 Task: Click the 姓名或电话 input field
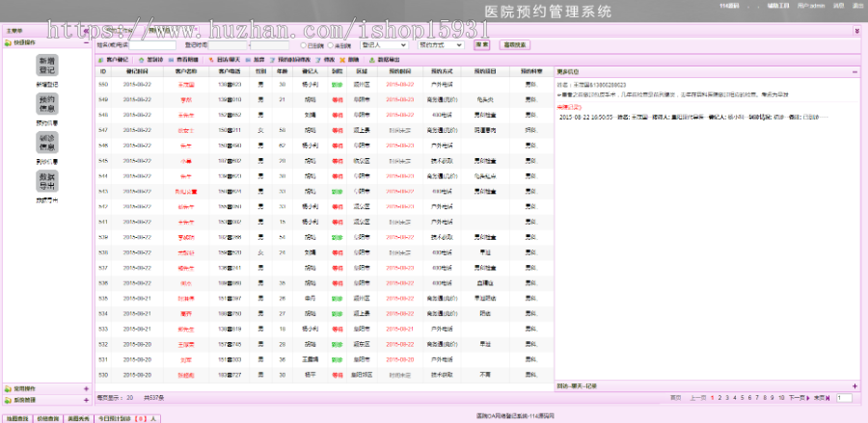click(152, 45)
